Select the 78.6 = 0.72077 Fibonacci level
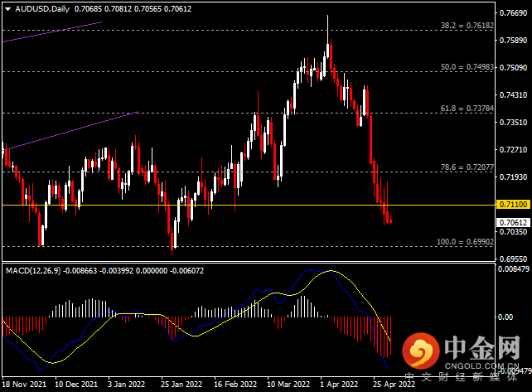Screen dimensions: 532x392 (467, 167)
